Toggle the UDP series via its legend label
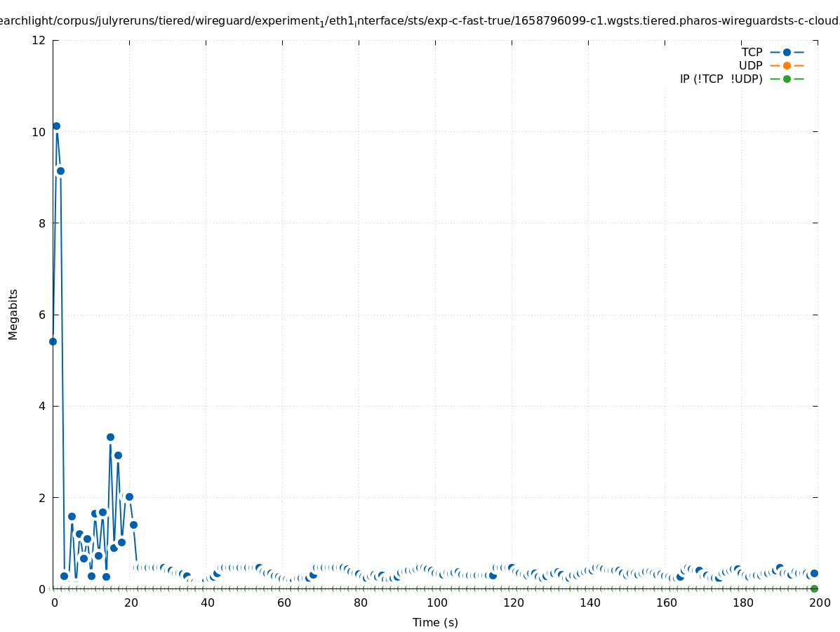 [x=750, y=65]
